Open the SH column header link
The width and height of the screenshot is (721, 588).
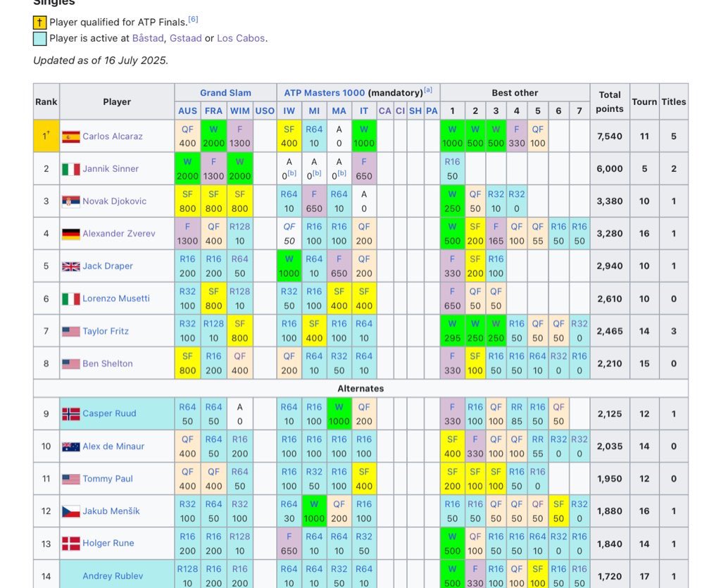tap(415, 111)
